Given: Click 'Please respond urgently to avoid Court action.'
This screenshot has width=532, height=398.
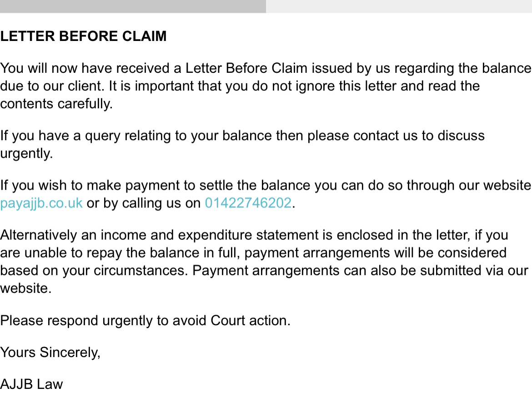Looking at the screenshot, I should click(x=145, y=321).
